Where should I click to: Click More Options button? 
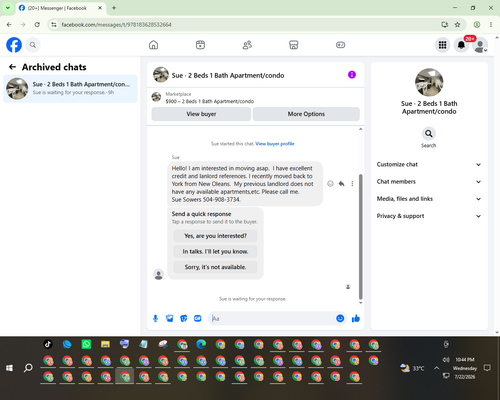[306, 114]
